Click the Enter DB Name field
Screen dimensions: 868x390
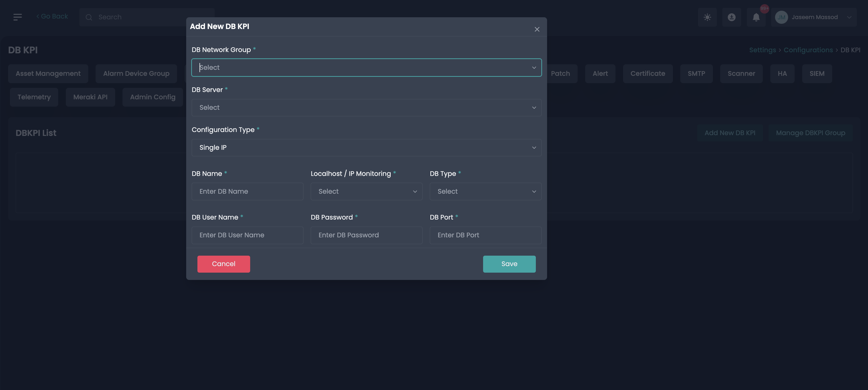247,191
